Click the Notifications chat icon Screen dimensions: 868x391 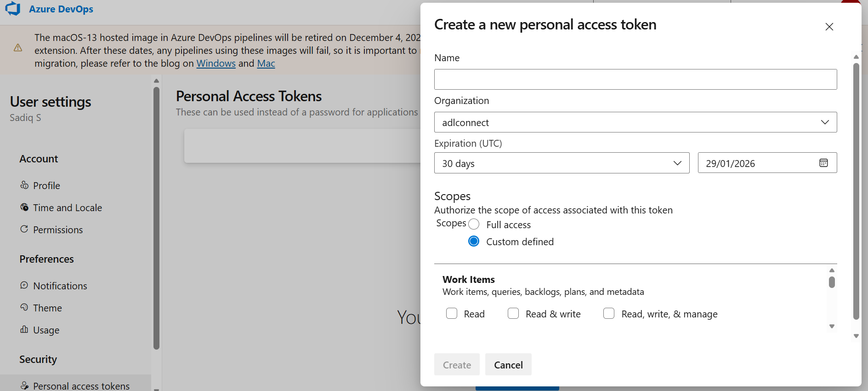(x=24, y=285)
